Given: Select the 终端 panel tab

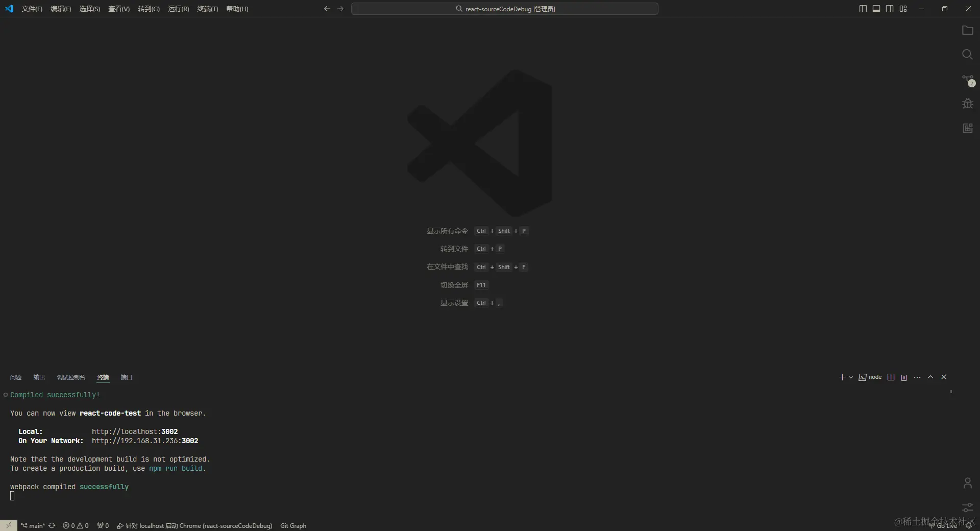Looking at the screenshot, I should pos(103,377).
